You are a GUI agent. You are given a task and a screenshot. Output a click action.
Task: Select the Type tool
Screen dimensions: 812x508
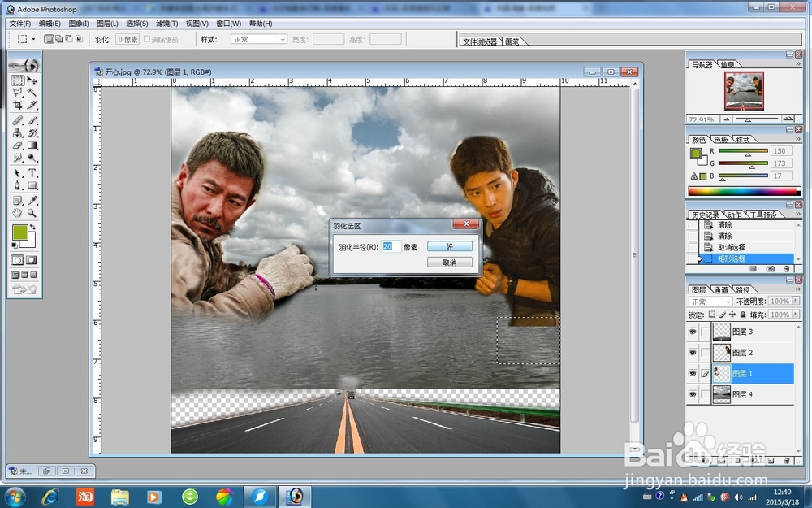pos(32,172)
